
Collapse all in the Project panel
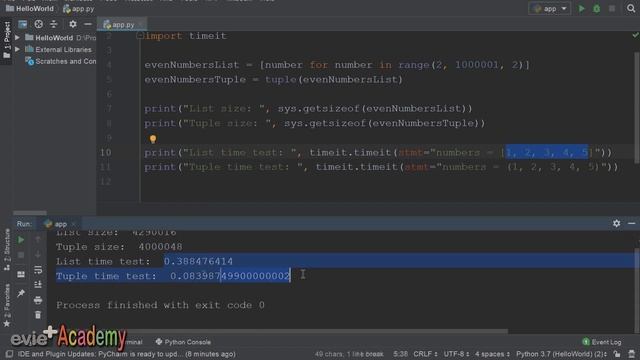click(53, 24)
